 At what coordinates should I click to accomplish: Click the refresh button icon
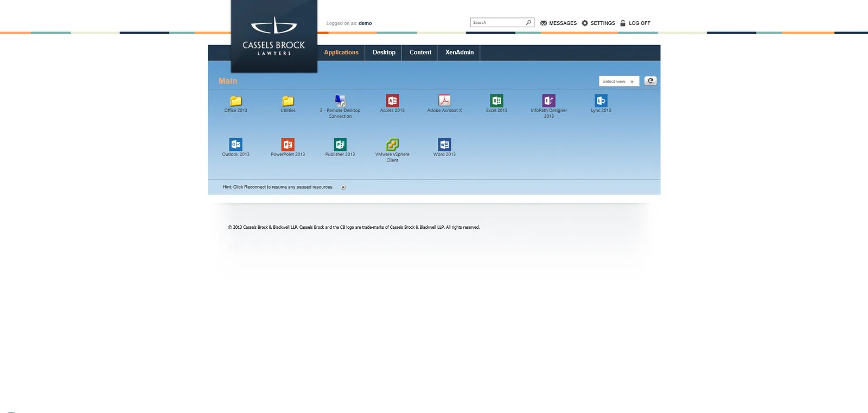pyautogui.click(x=650, y=81)
